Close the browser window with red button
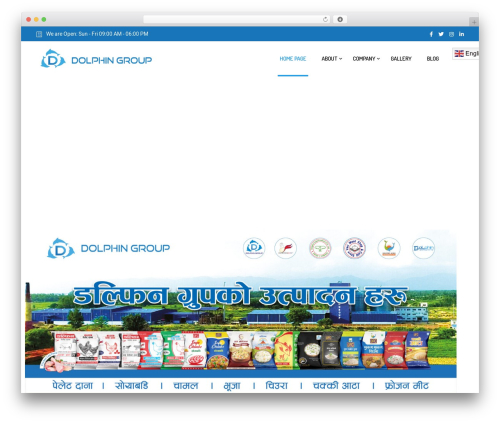The image size is (500, 423). (29, 19)
